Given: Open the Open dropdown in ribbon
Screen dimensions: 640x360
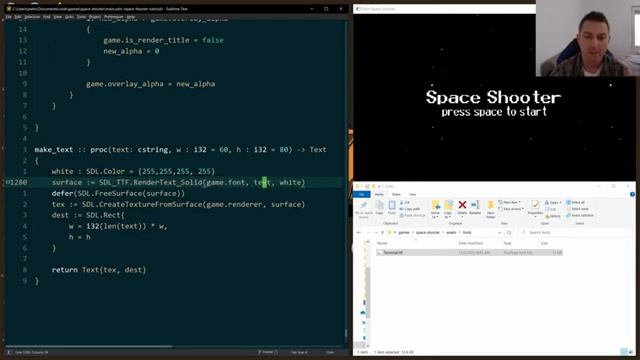Looking at the screenshot, I should (x=552, y=202).
